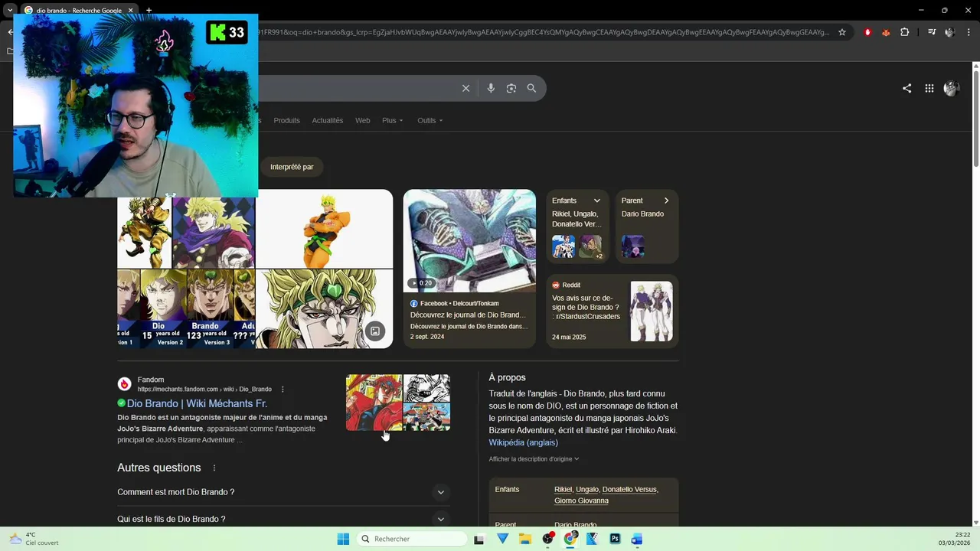Expand the Enfants card chevron
The image size is (980, 551).
597,201
